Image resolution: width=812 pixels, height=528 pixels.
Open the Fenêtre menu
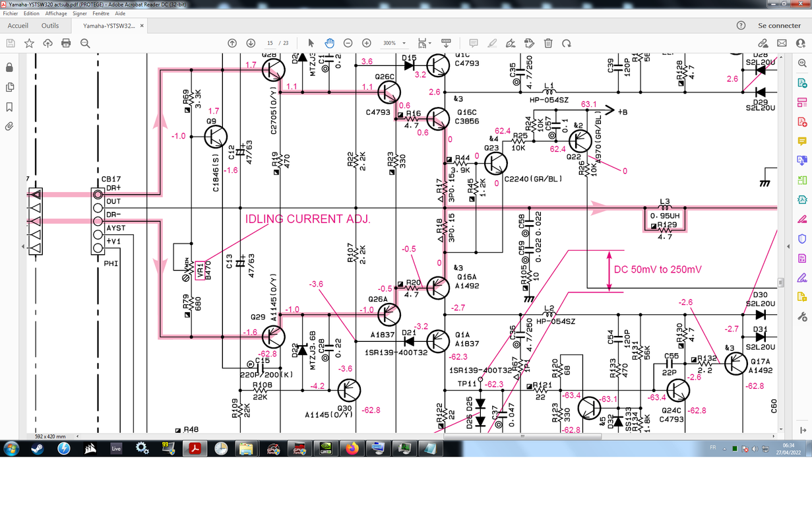pos(101,13)
